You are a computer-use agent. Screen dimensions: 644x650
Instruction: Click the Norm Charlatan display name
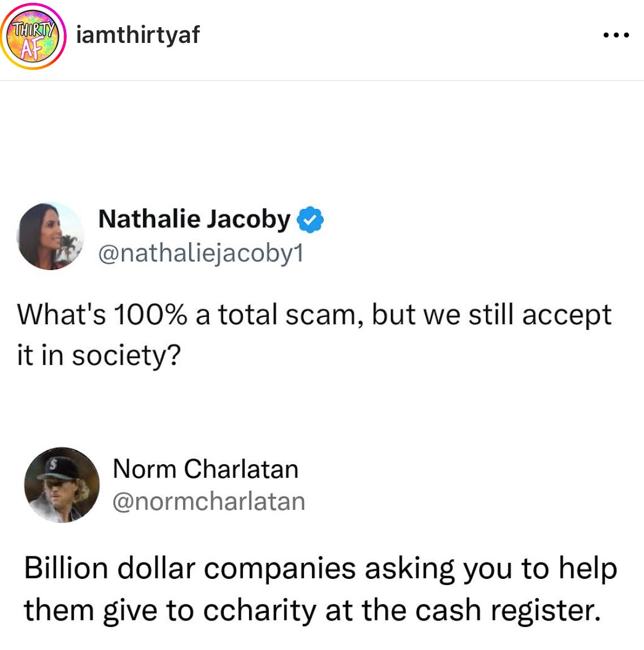pyautogui.click(x=206, y=469)
